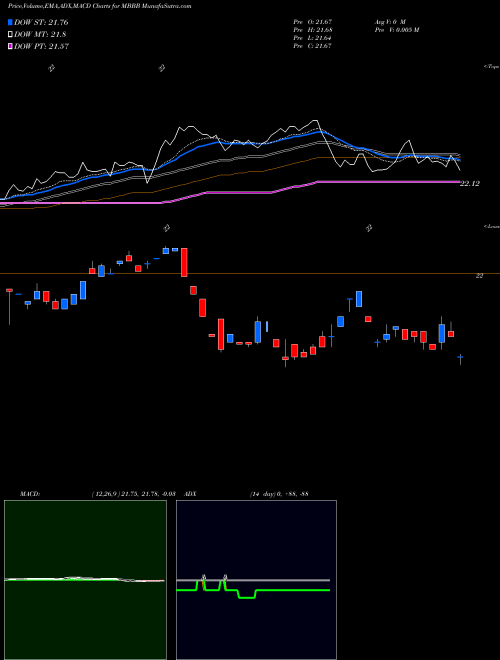Click the blue DOW ST legend swatch
The image size is (500, 660).
pyautogui.click(x=10, y=23)
